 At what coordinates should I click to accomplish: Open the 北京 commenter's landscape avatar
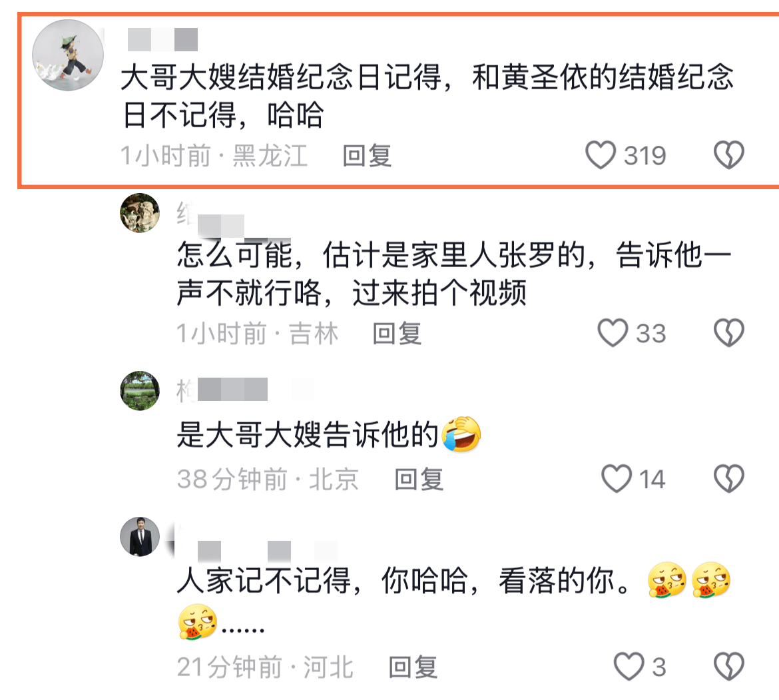[140, 390]
